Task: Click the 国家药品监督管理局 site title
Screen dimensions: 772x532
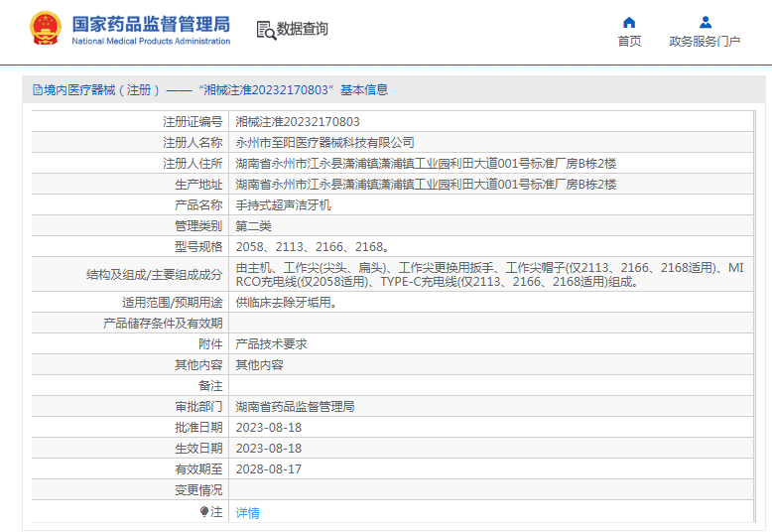Action: pyautogui.click(x=151, y=23)
